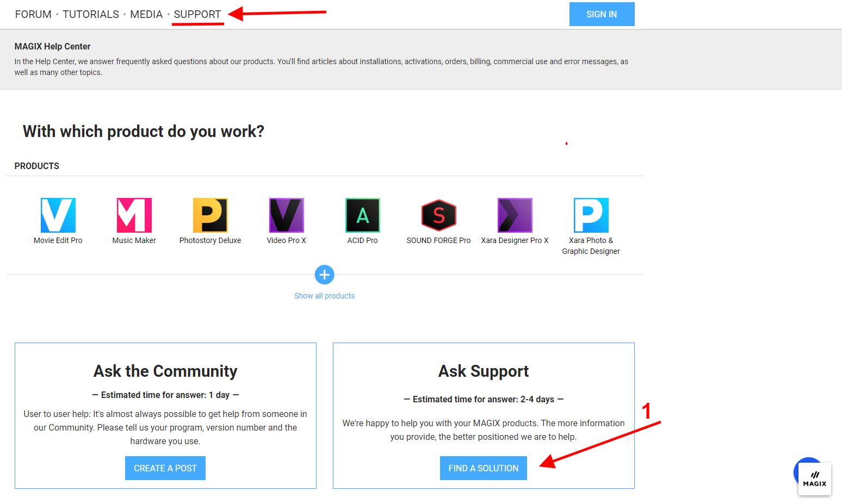Expand products with the blue plus icon
This screenshot has width=842, height=504.
(324, 275)
